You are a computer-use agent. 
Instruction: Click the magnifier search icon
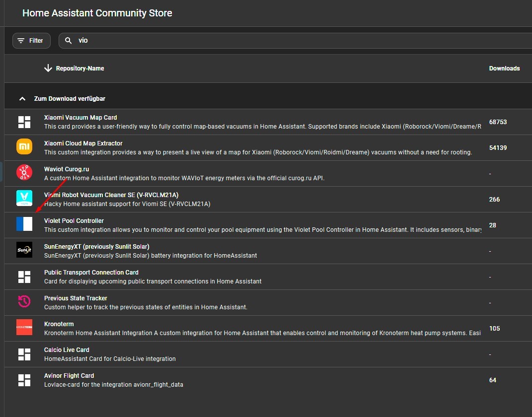(68, 40)
